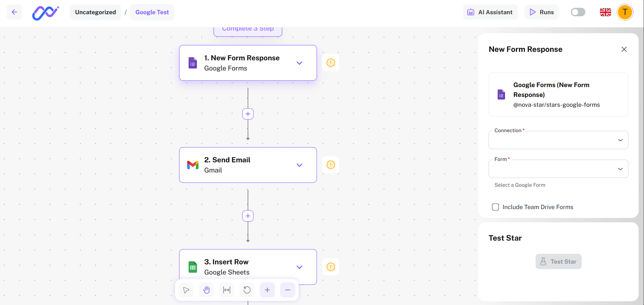
Task: Toggle the flow enable switch in the top bar
Action: (x=578, y=12)
